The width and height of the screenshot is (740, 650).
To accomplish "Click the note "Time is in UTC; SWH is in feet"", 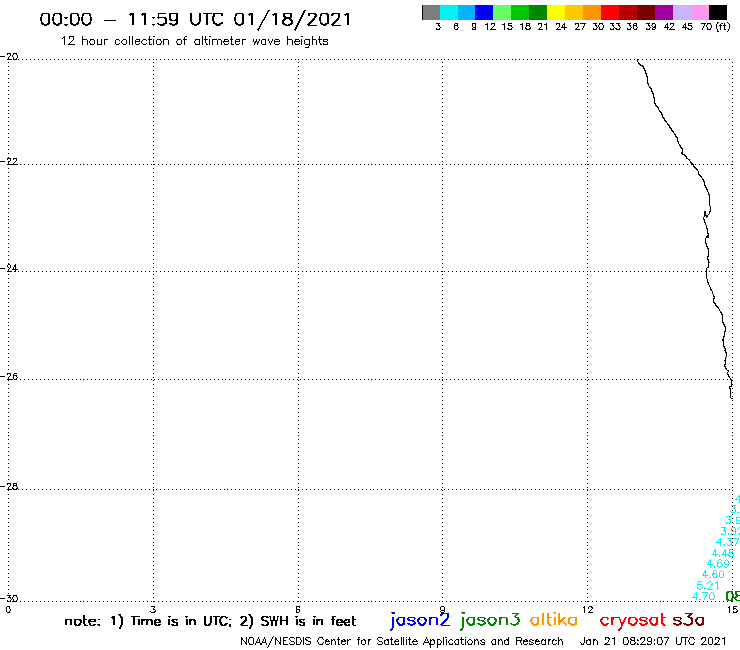I will [210, 621].
